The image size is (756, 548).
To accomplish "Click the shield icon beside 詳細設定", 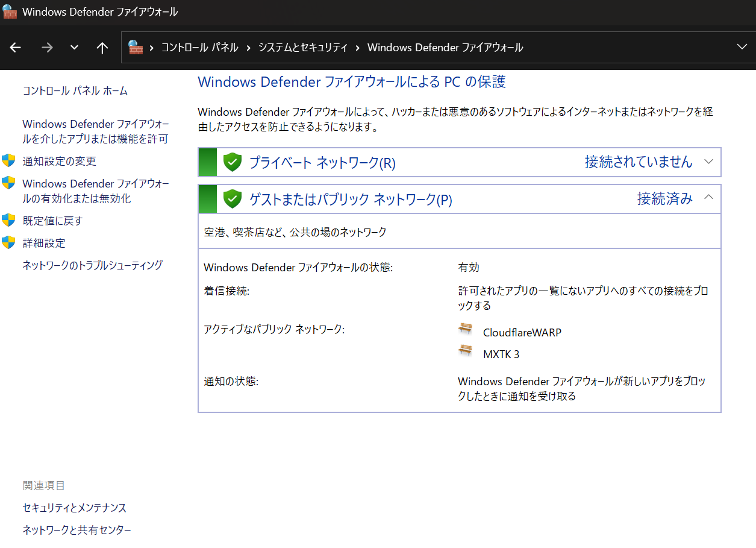I will [8, 242].
